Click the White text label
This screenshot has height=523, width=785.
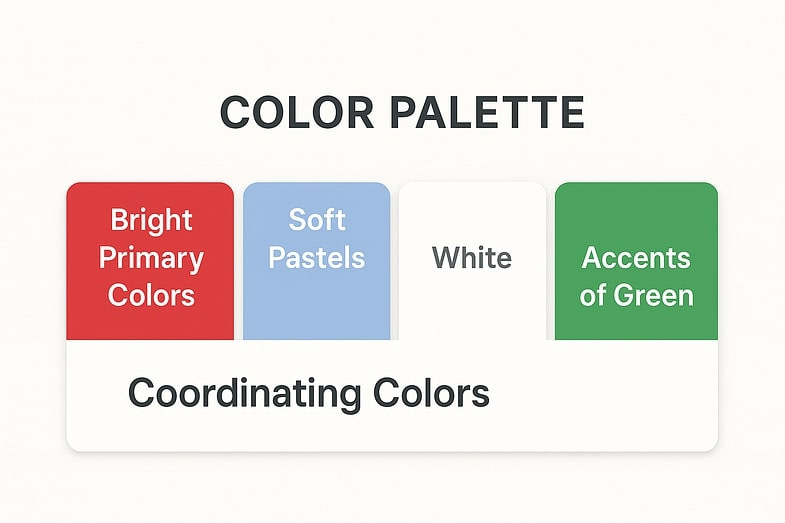coord(472,257)
